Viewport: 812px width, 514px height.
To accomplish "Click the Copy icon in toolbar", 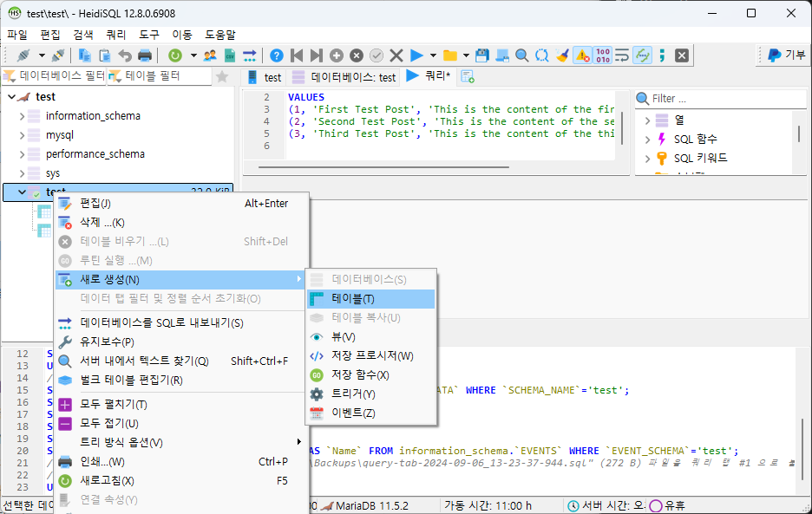I will click(84, 55).
